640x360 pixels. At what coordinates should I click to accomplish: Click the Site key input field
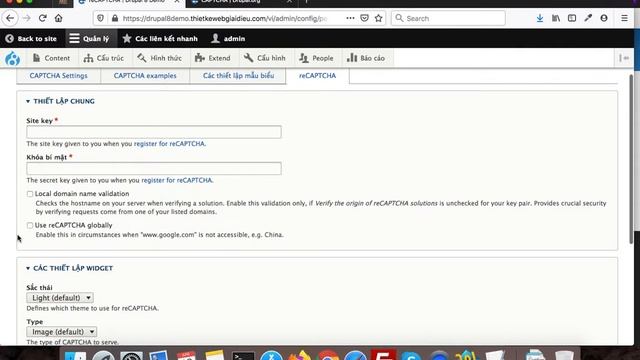[154, 132]
